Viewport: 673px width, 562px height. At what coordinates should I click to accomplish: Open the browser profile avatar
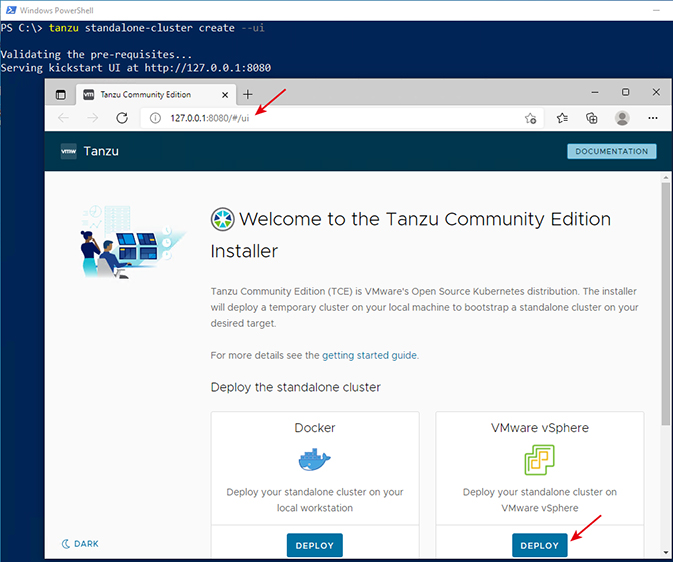622,118
